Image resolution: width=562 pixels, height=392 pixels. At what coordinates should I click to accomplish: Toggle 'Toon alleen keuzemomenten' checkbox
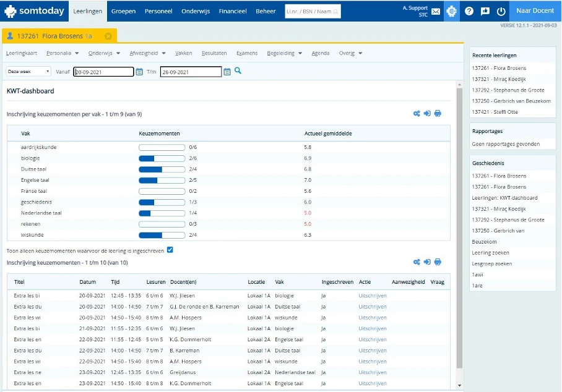[170, 250]
